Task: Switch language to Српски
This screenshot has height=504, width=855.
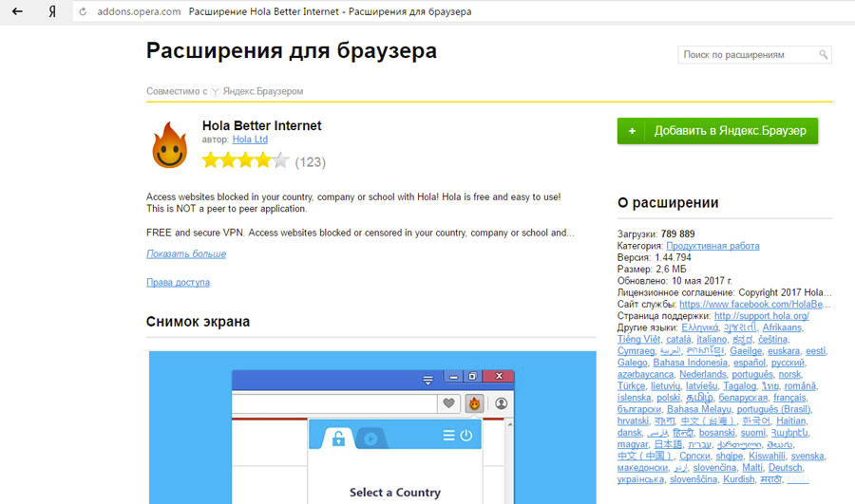Action: pyautogui.click(x=694, y=456)
